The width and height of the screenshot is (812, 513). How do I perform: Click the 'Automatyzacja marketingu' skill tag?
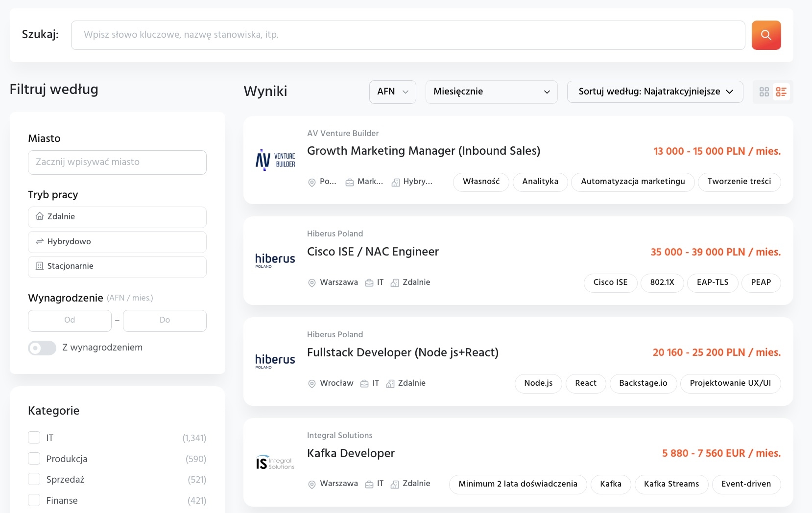(x=633, y=182)
